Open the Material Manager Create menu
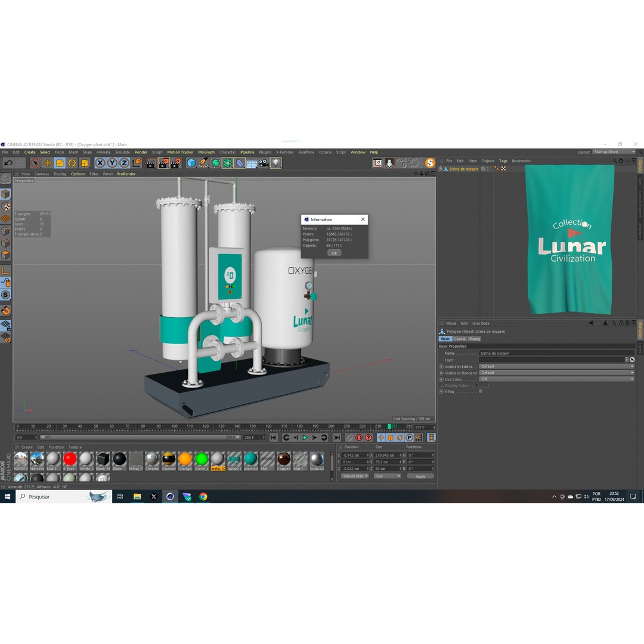The width and height of the screenshot is (644, 644). (x=27, y=447)
